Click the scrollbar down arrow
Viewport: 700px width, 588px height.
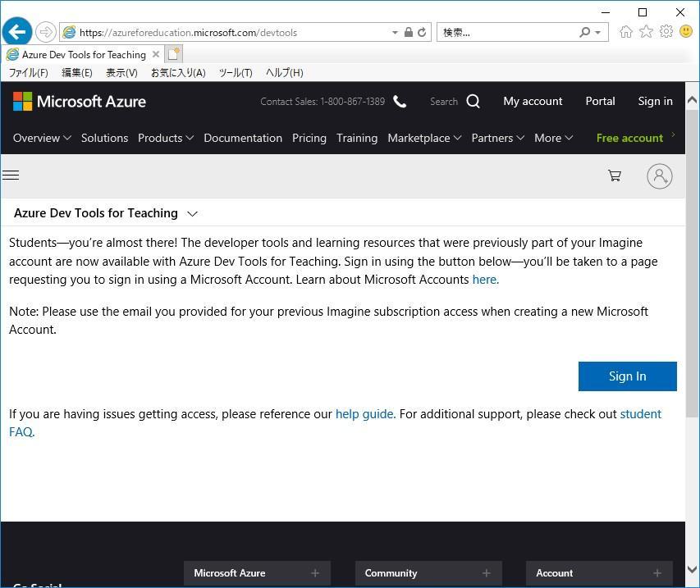click(692, 569)
